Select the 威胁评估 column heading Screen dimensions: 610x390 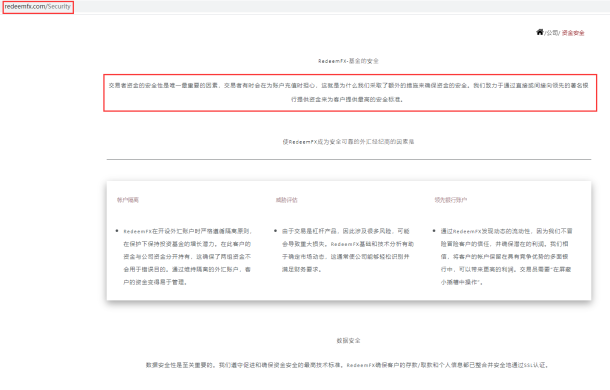[287, 200]
